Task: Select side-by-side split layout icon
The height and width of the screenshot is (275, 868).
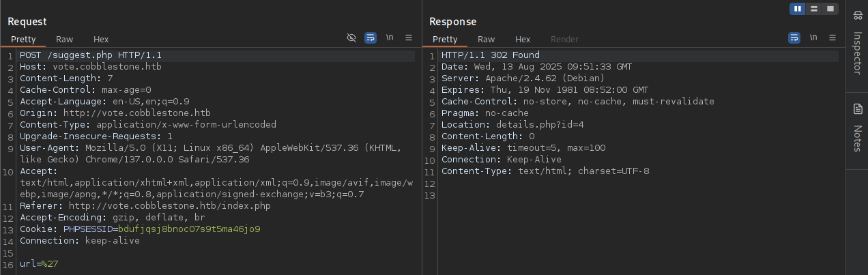Action: click(x=798, y=9)
